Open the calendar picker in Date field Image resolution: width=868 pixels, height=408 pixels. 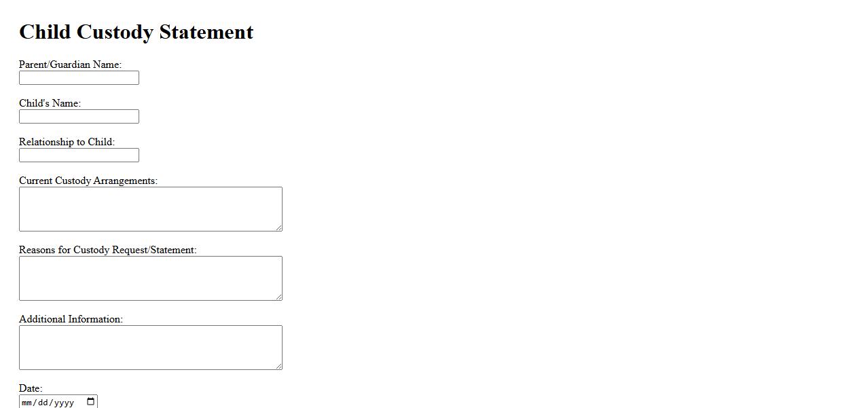(91, 402)
